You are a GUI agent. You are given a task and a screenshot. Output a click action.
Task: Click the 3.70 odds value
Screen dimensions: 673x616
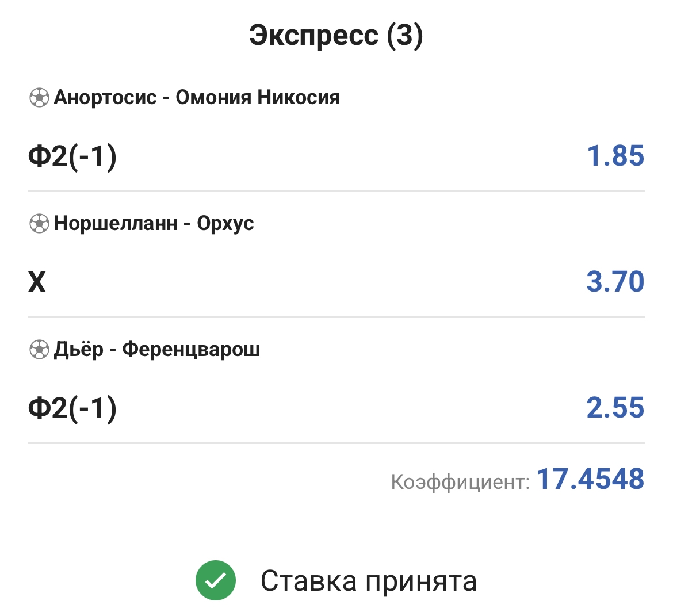click(615, 282)
